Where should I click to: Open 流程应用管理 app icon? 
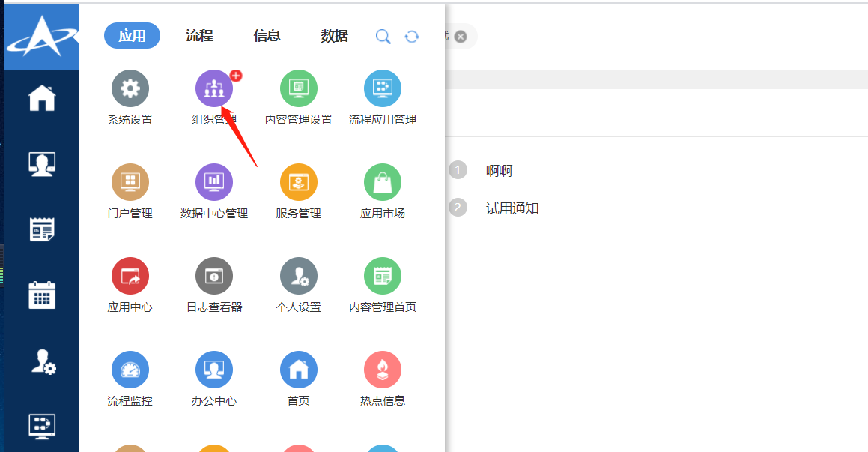(x=383, y=88)
